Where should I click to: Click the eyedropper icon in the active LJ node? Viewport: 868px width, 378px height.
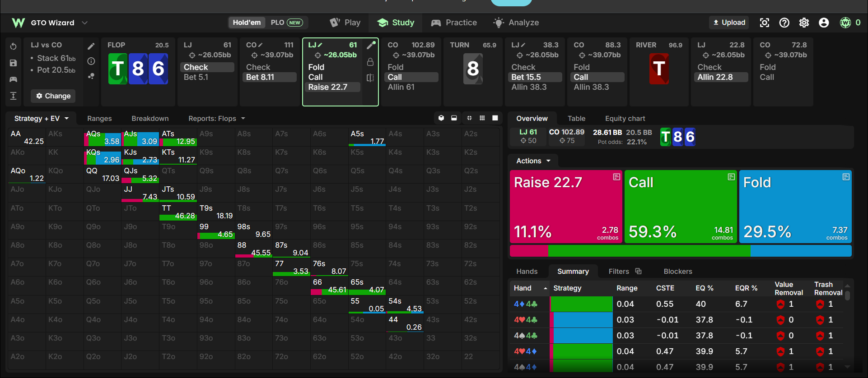tap(371, 45)
